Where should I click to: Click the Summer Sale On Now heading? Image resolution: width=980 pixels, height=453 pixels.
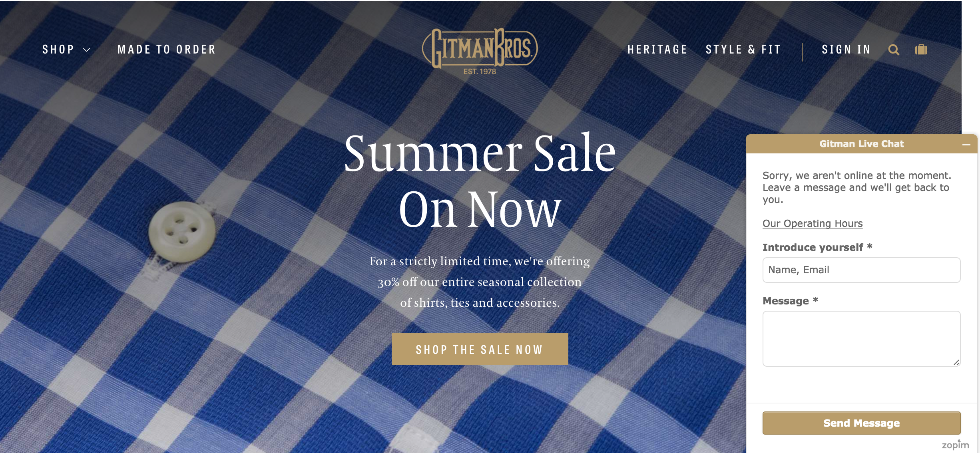coord(480,181)
